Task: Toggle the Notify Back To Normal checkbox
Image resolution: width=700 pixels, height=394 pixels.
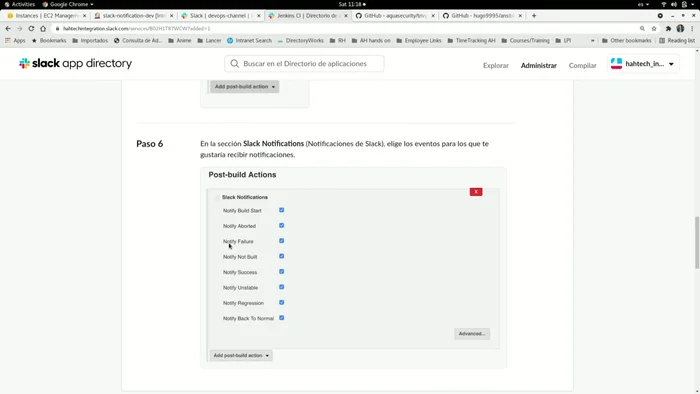Action: (281, 318)
